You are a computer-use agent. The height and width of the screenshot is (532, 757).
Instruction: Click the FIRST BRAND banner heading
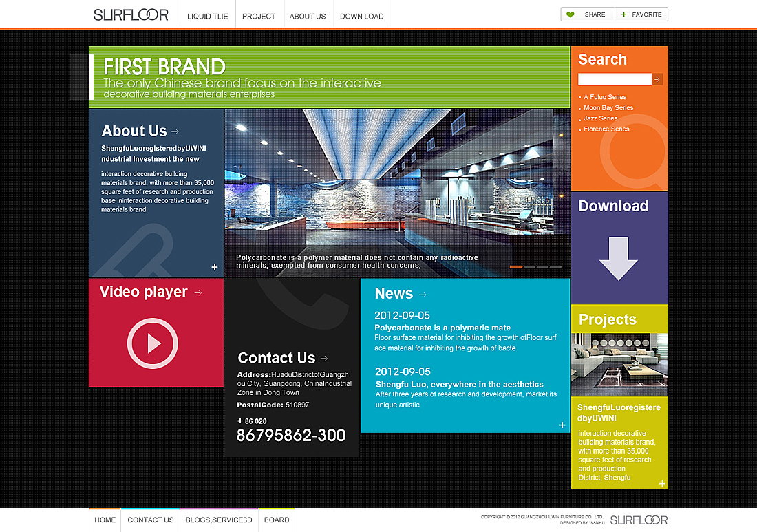[x=164, y=67]
